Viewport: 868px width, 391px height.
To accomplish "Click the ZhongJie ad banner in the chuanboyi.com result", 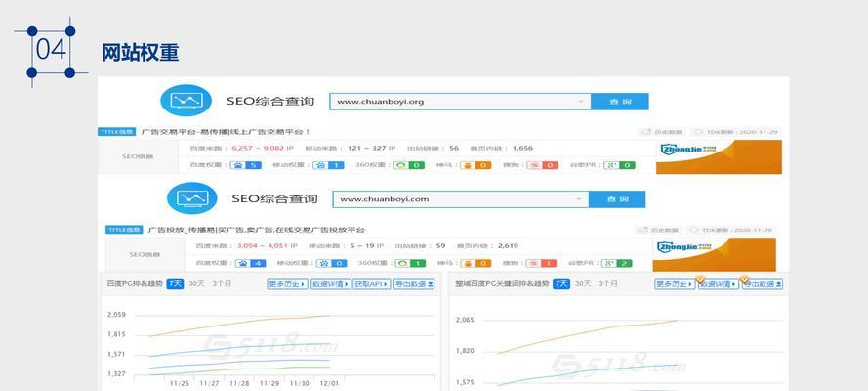I will (x=714, y=255).
